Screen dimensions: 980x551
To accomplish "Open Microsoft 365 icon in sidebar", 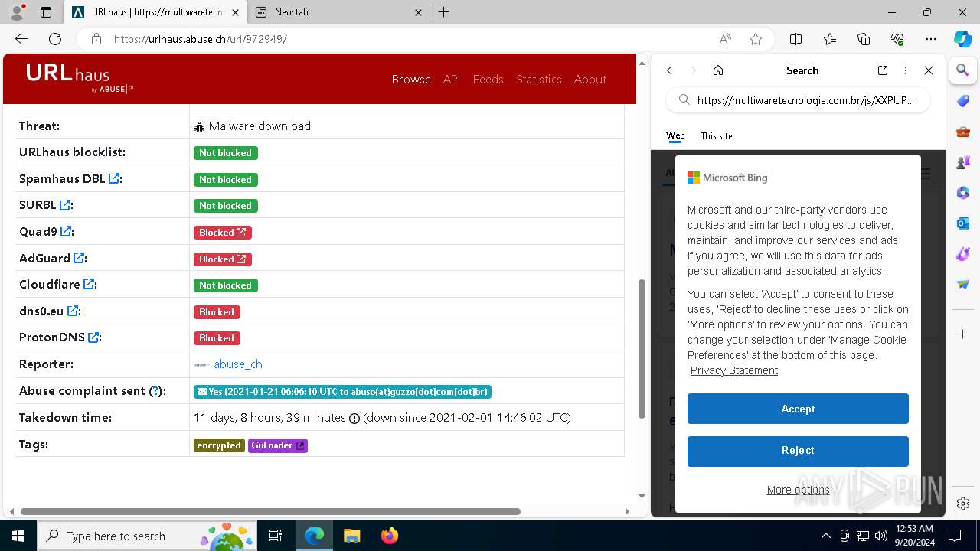I will [963, 193].
